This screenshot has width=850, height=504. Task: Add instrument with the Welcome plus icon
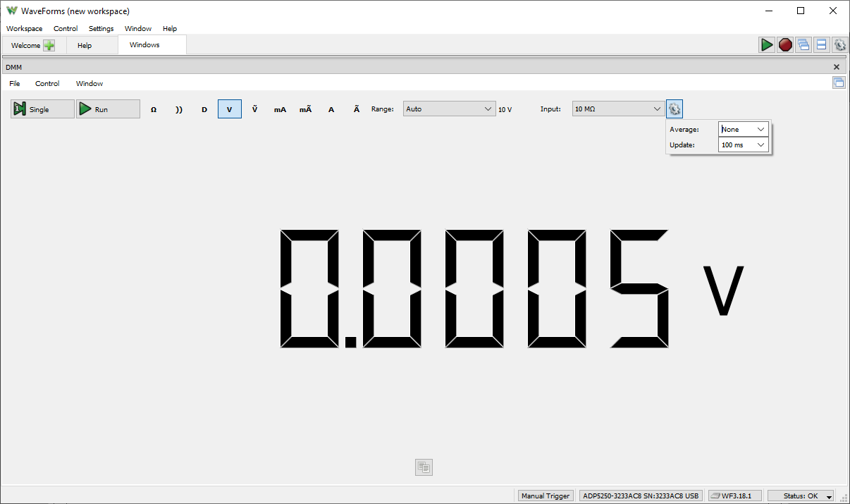49,45
